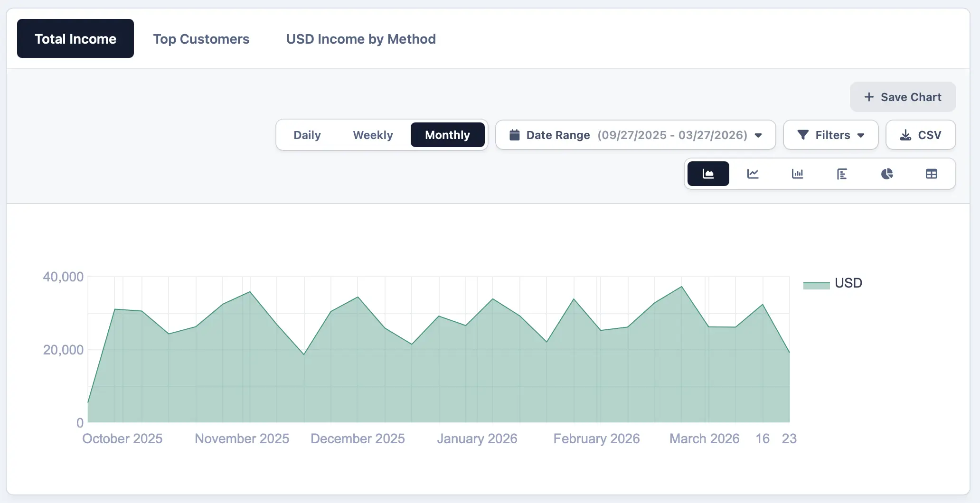The height and width of the screenshot is (503, 980).
Task: Click the January 2026 axis label
Action: tap(477, 438)
